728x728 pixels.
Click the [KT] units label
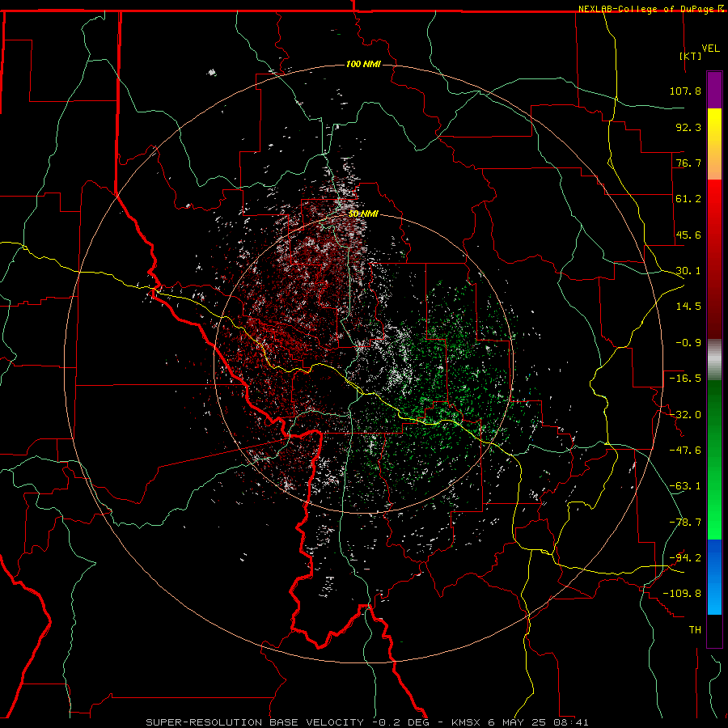pyautogui.click(x=691, y=56)
